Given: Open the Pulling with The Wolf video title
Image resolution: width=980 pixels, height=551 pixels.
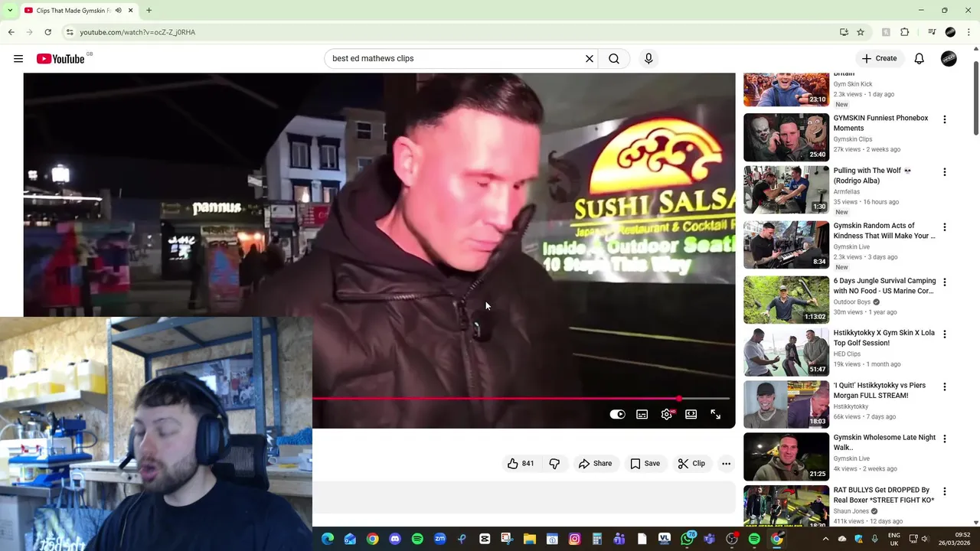Looking at the screenshot, I should [x=873, y=175].
